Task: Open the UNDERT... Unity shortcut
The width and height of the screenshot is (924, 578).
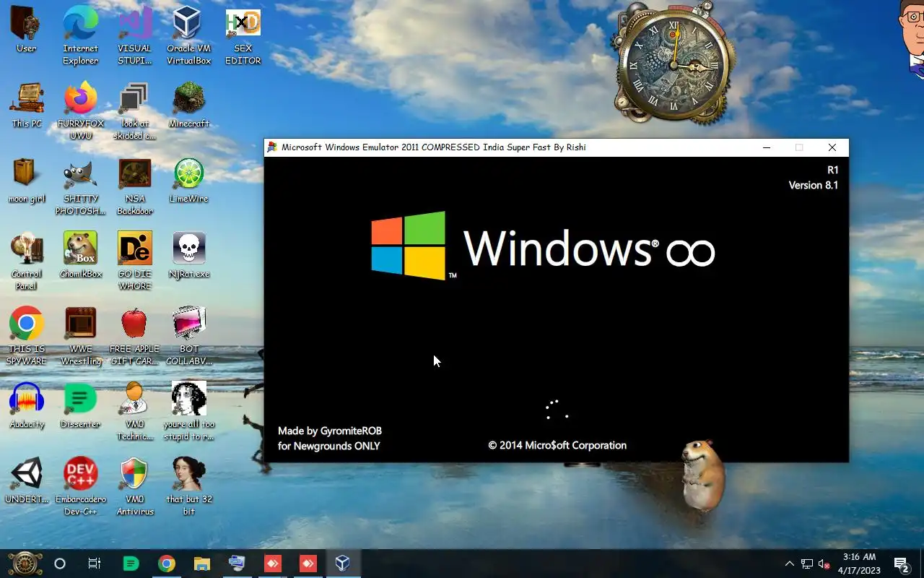Action: pos(27,481)
